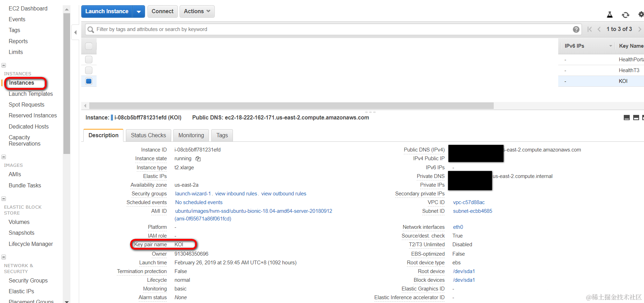The width and height of the screenshot is (644, 303).
Task: Click view outbound rules link
Action: [284, 194]
